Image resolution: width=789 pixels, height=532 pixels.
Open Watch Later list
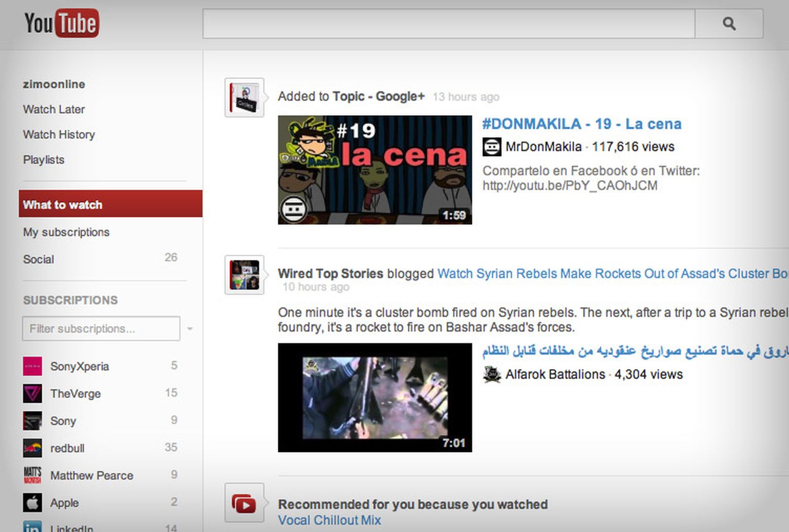[x=54, y=109]
